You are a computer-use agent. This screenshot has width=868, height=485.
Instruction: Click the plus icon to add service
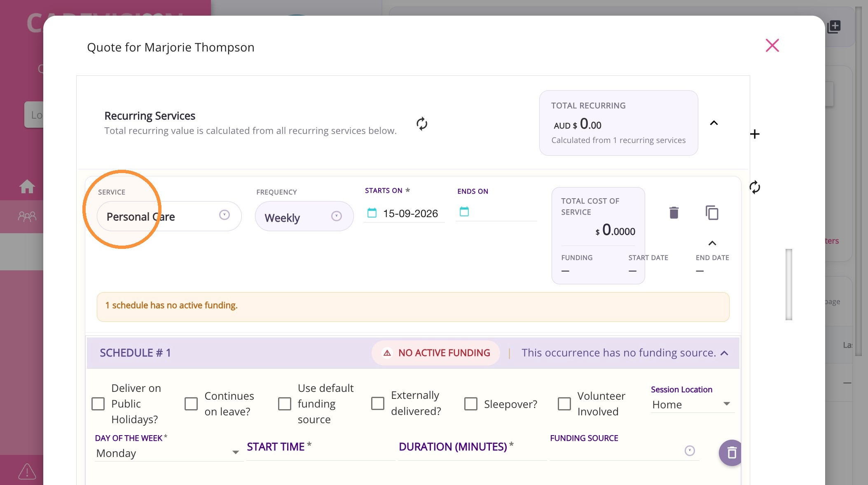[755, 134]
